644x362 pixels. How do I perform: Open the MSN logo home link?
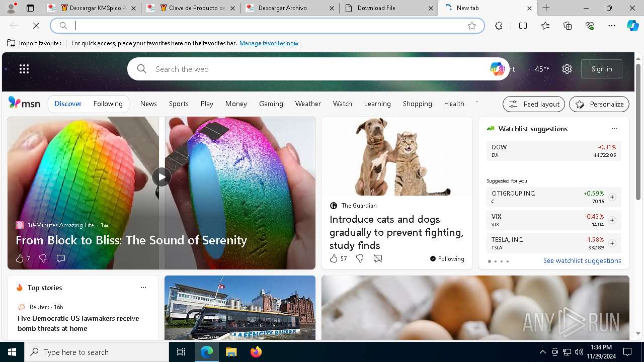(24, 103)
